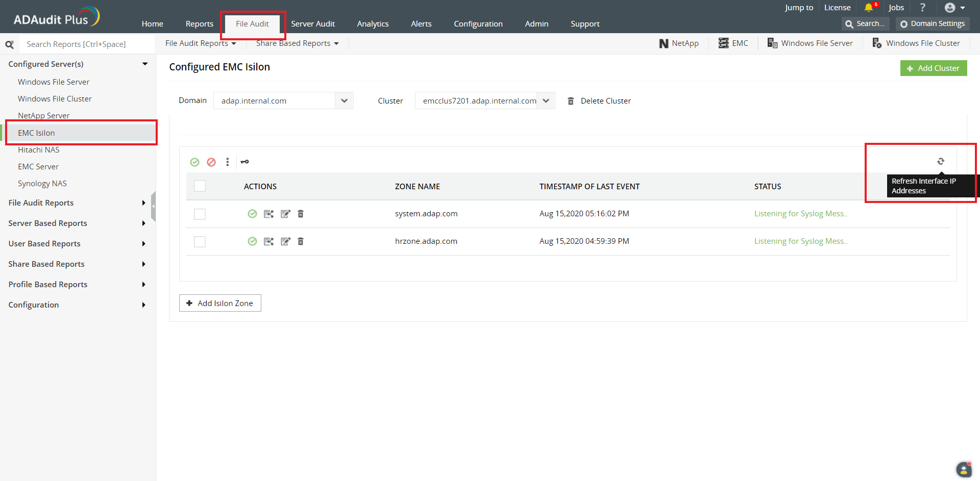
Task: Click the Refresh Interface IP Addresses icon
Action: pyautogui.click(x=941, y=161)
